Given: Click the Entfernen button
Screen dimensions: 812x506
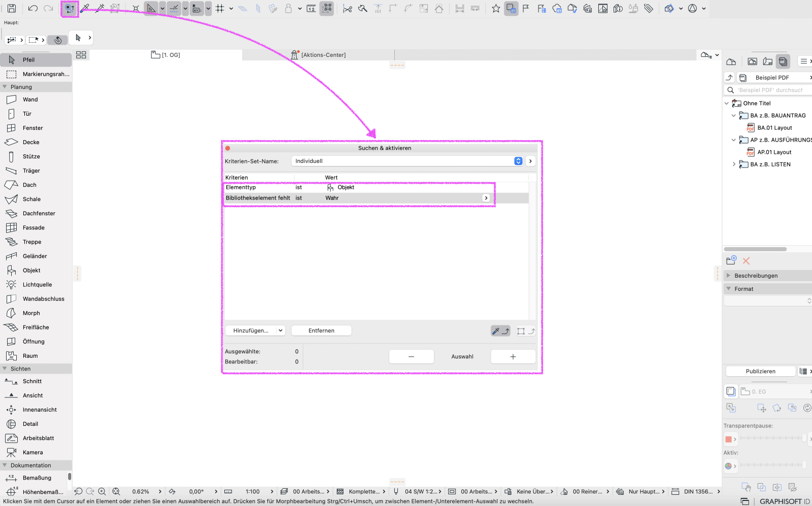Looking at the screenshot, I should tap(321, 330).
